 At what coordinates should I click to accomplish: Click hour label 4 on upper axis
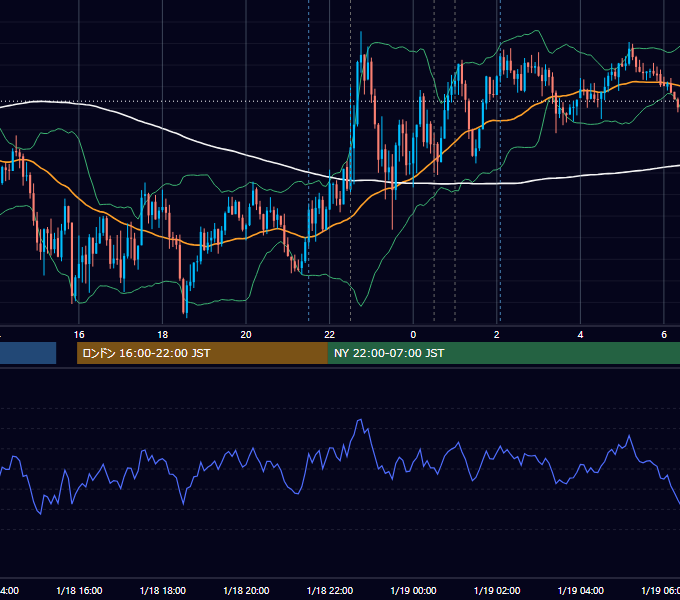(x=580, y=334)
